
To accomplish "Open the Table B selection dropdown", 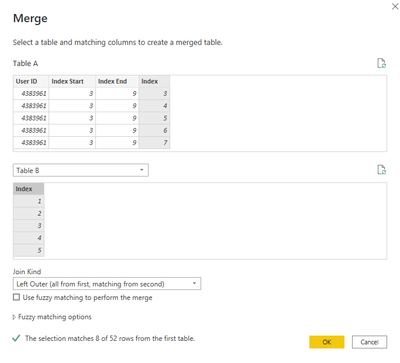I will click(81, 170).
